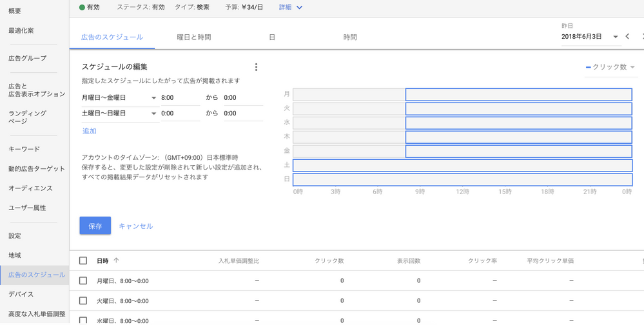Viewport: 644px width, 325px height.
Task: Click the キャンセル link
Action: (x=136, y=226)
